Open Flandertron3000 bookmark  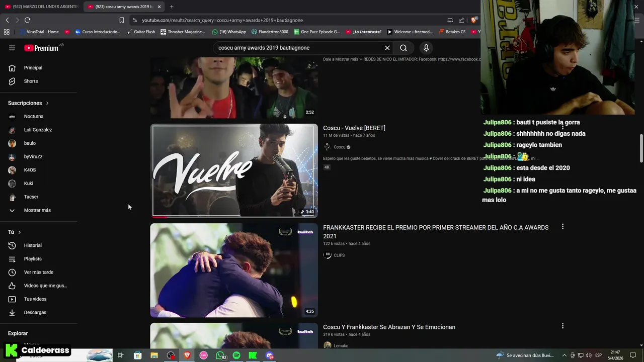270,32
